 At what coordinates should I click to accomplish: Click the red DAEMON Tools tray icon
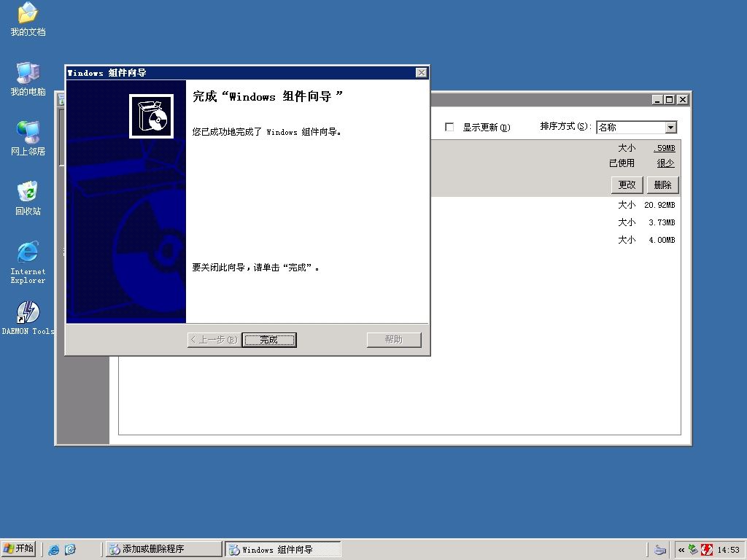[706, 550]
